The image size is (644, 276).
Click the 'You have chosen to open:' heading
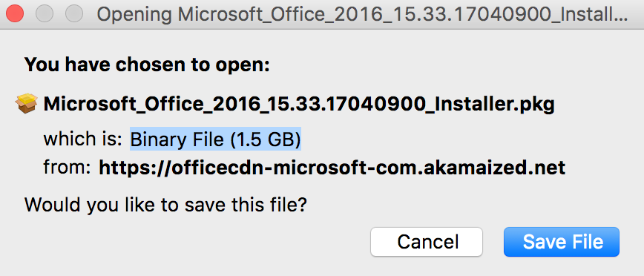pyautogui.click(x=147, y=65)
